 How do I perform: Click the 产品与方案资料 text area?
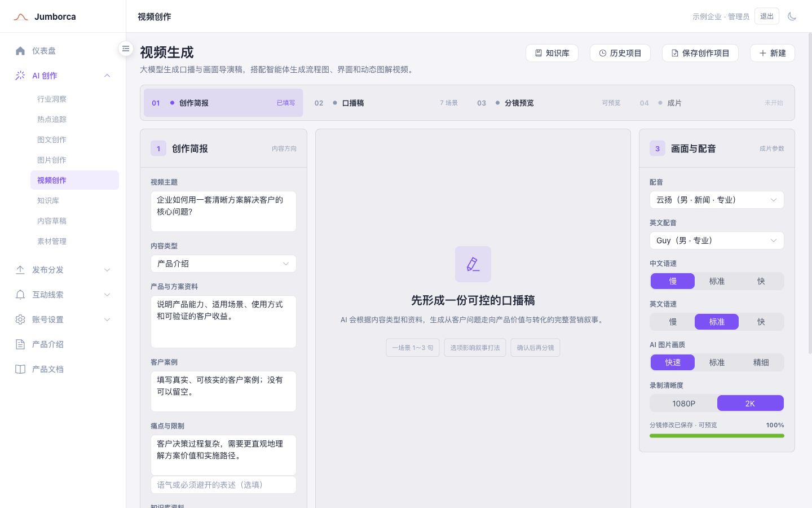[223, 322]
